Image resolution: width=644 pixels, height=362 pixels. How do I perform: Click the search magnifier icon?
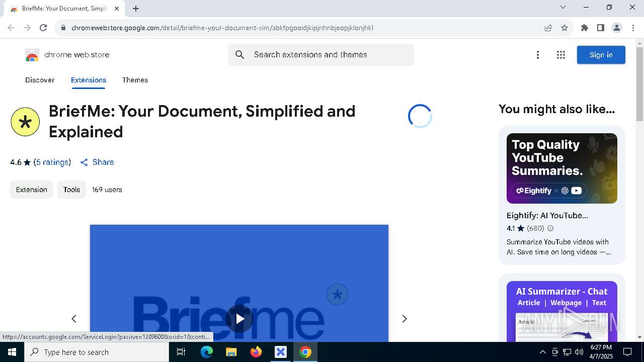pos(240,55)
